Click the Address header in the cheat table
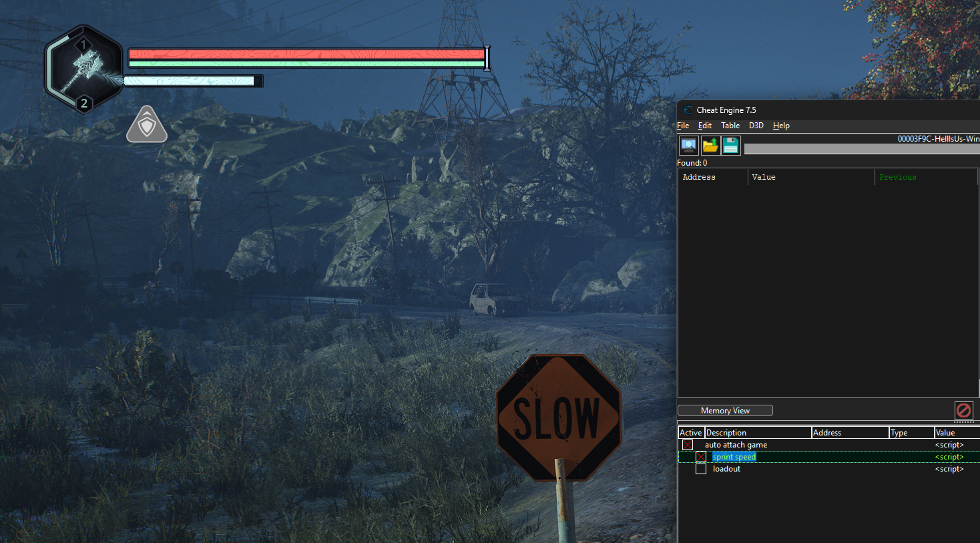The width and height of the screenshot is (980, 543). 850,433
